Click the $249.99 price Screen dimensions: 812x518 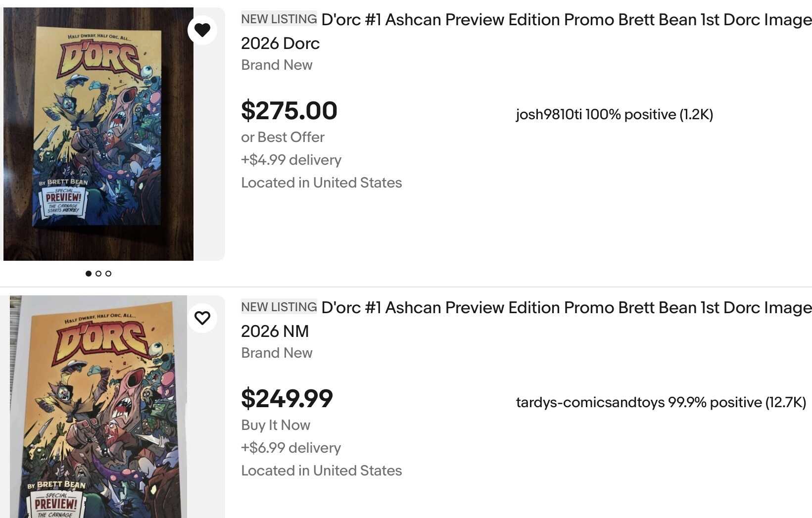pyautogui.click(x=287, y=399)
